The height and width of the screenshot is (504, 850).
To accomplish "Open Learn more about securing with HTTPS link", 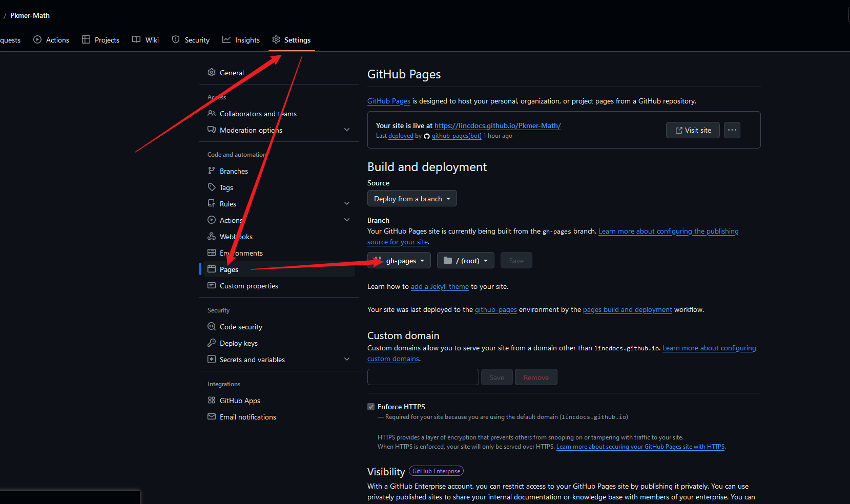I will 640,447.
